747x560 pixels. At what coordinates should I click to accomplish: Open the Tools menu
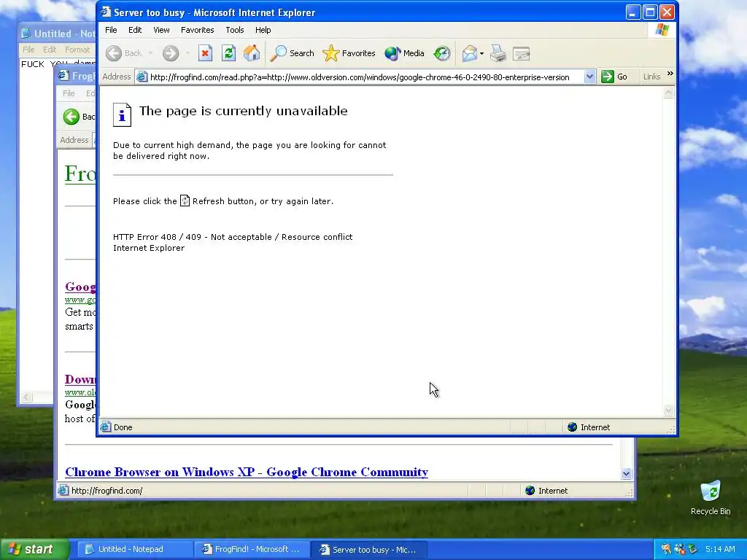point(235,30)
